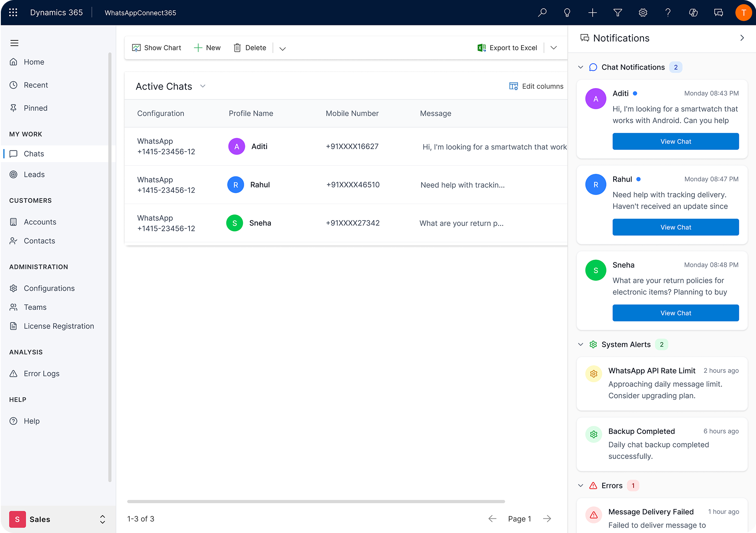
Task: Click View Chat for Rahul
Action: (x=676, y=227)
